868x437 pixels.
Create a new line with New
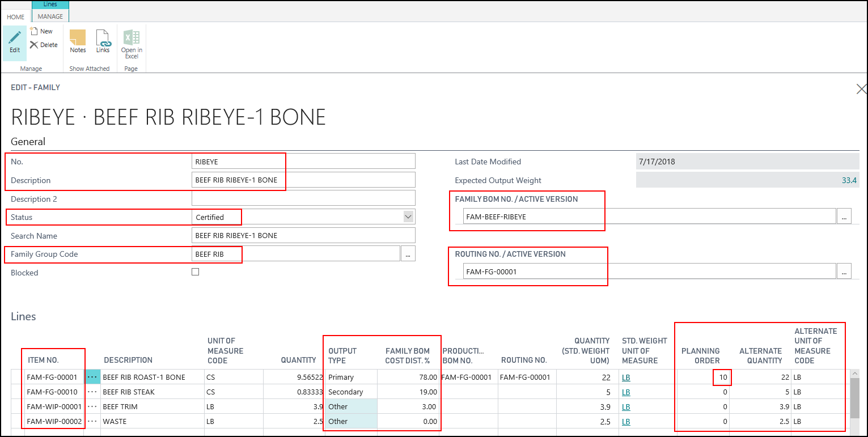pyautogui.click(x=41, y=31)
